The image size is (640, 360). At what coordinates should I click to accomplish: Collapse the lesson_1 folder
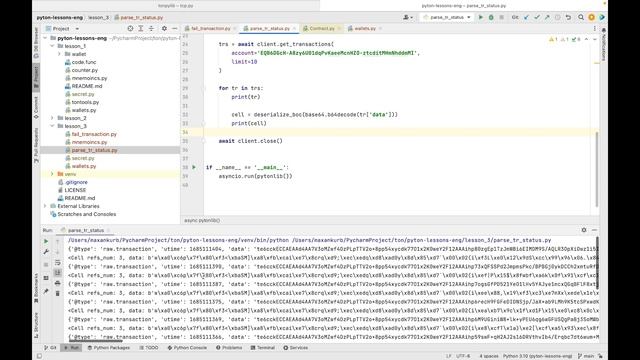tap(52, 46)
